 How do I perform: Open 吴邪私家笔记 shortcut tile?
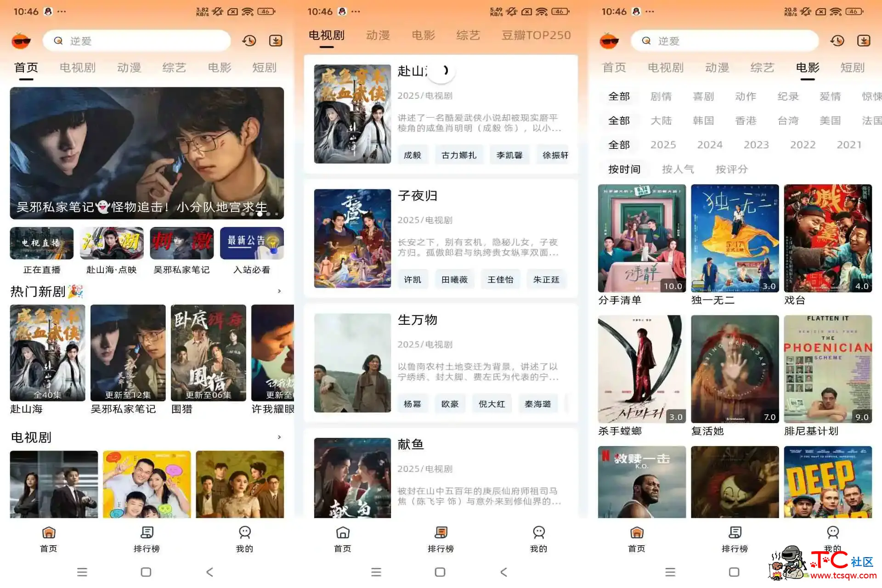pyautogui.click(x=182, y=251)
